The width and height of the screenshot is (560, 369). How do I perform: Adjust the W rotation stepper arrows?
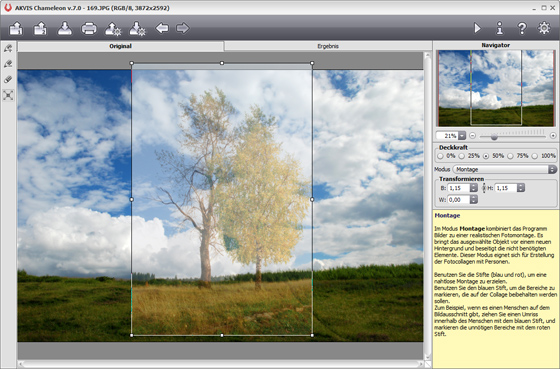[x=474, y=200]
